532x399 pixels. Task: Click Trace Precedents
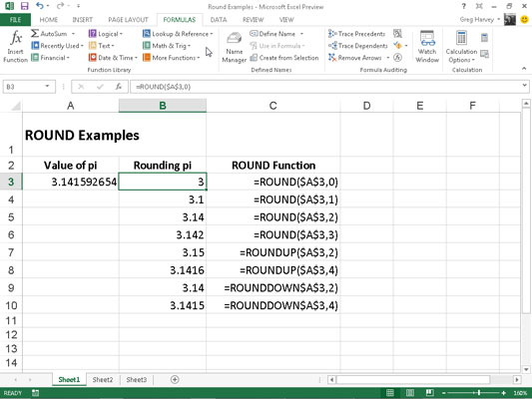point(356,34)
